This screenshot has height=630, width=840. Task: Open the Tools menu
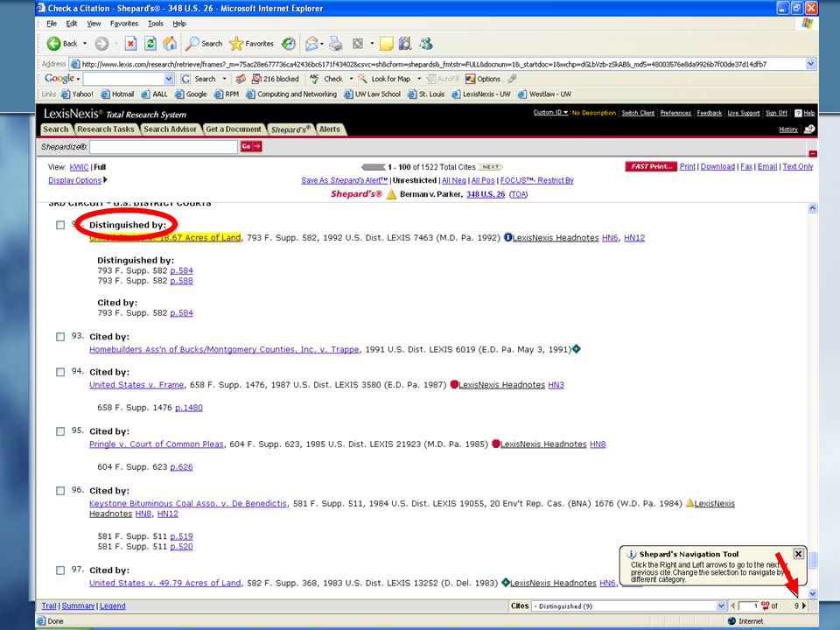click(x=156, y=24)
